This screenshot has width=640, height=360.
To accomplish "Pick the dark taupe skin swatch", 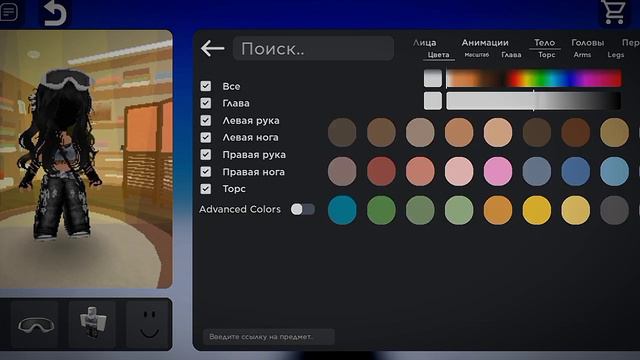I will coord(342,132).
